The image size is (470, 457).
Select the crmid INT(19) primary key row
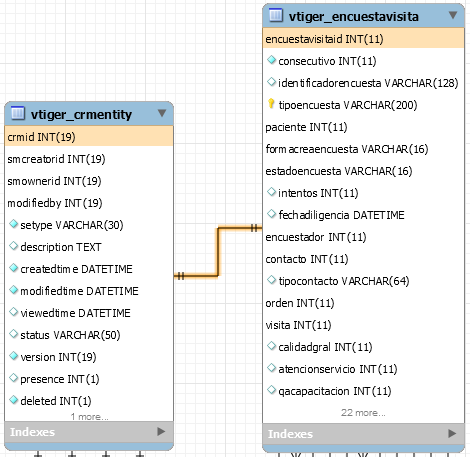(x=89, y=136)
